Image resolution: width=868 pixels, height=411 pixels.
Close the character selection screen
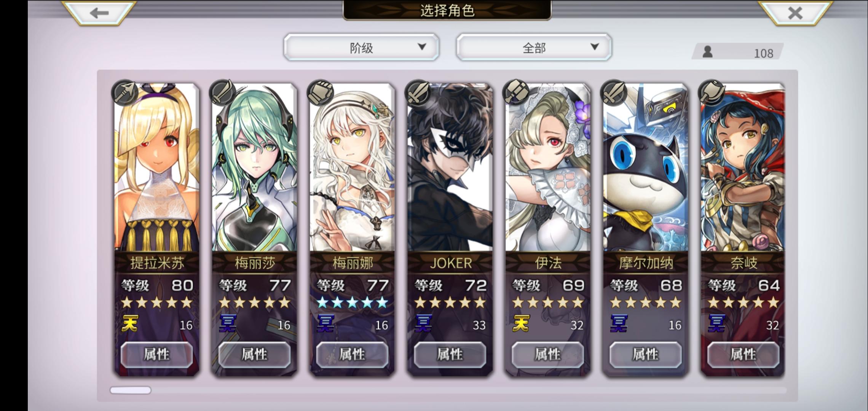pyautogui.click(x=795, y=13)
